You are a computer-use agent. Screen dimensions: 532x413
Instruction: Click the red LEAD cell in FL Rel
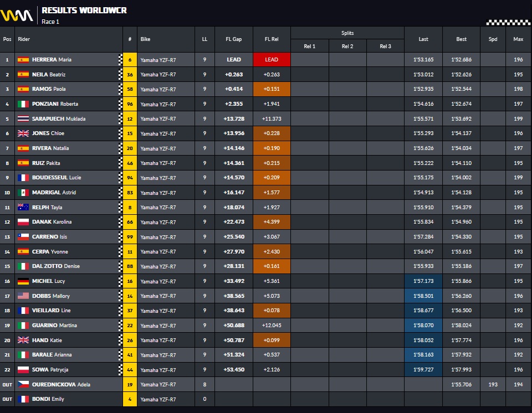pyautogui.click(x=272, y=60)
